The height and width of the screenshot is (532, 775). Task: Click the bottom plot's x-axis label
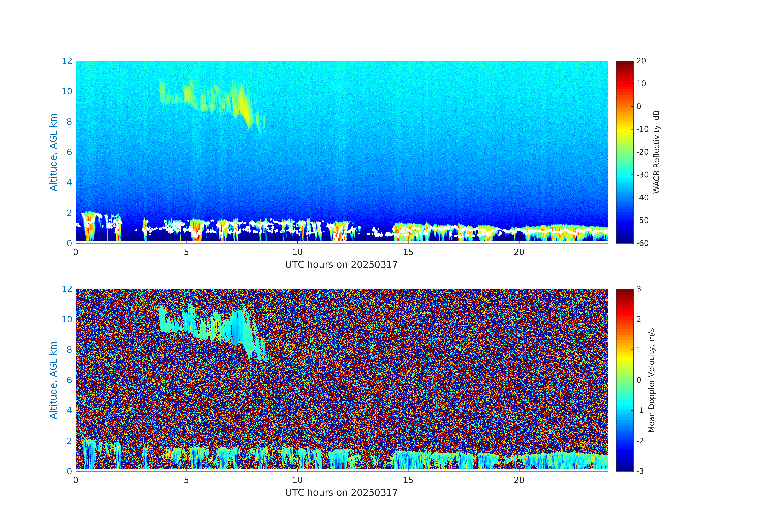click(x=341, y=492)
